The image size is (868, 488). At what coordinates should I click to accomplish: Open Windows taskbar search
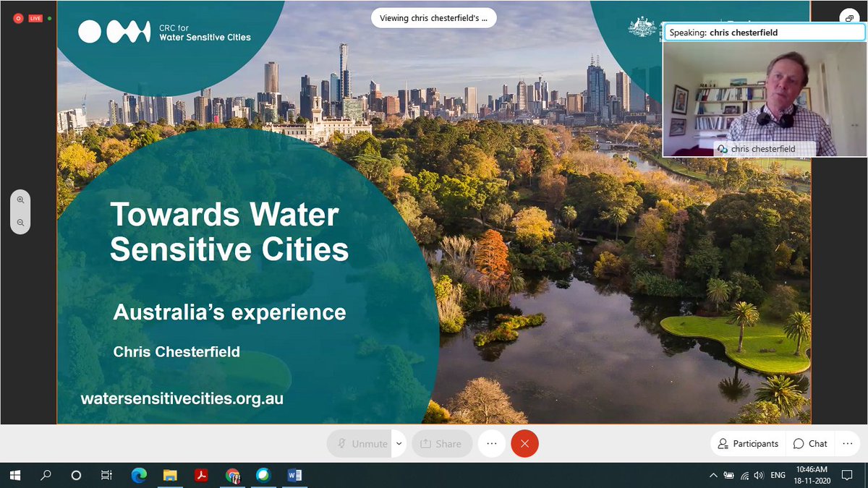tap(46, 475)
